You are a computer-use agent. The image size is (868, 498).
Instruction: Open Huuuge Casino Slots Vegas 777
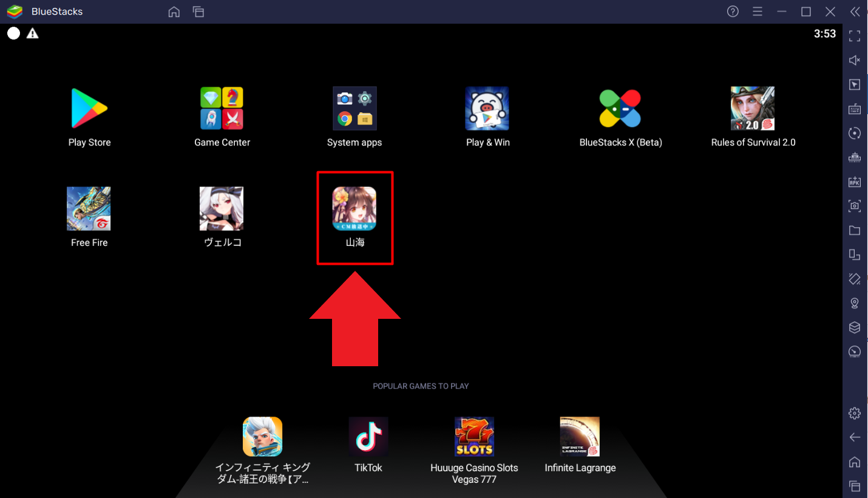pyautogui.click(x=474, y=436)
